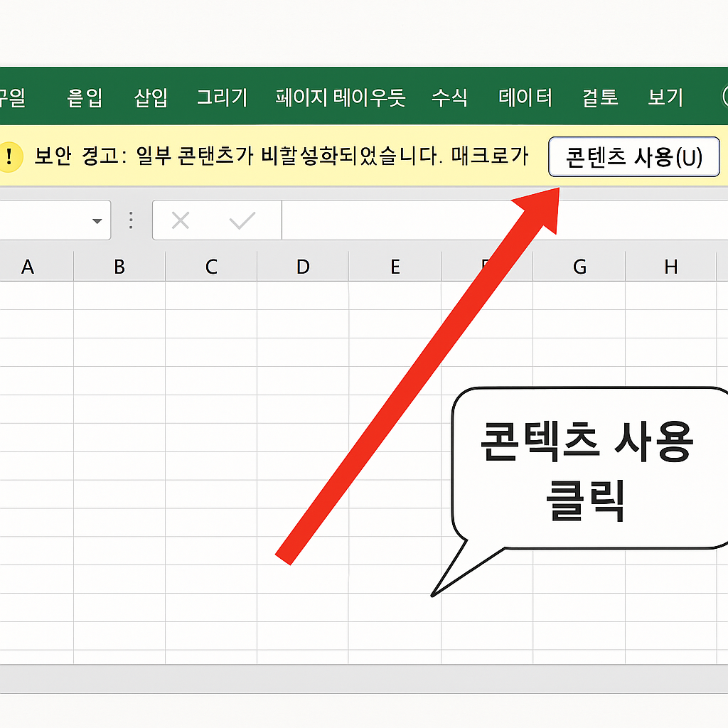The image size is (728, 728).
Task: Click the yellow security warning exclamation icon
Action: tap(10, 157)
